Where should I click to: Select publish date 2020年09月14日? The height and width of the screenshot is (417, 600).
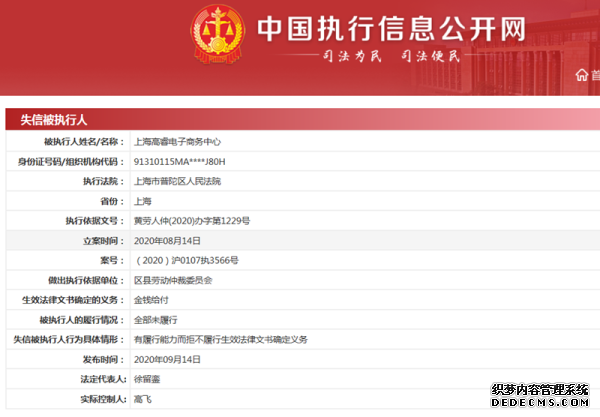(x=167, y=360)
